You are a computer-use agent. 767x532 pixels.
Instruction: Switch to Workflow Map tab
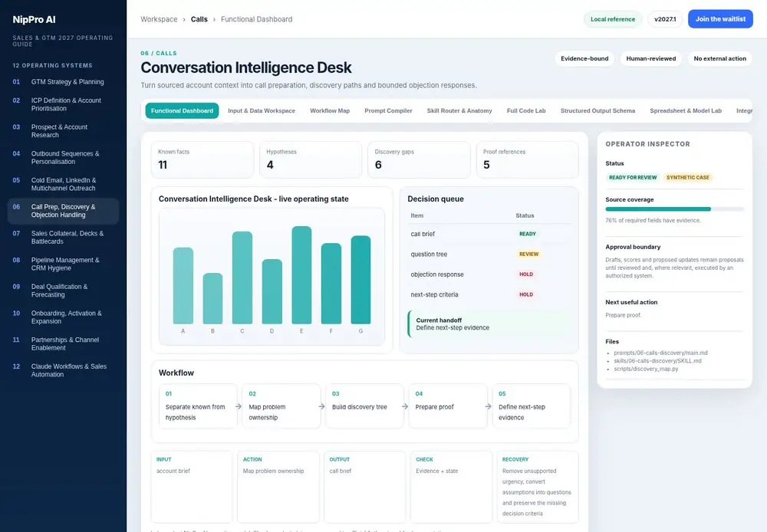pyautogui.click(x=330, y=110)
